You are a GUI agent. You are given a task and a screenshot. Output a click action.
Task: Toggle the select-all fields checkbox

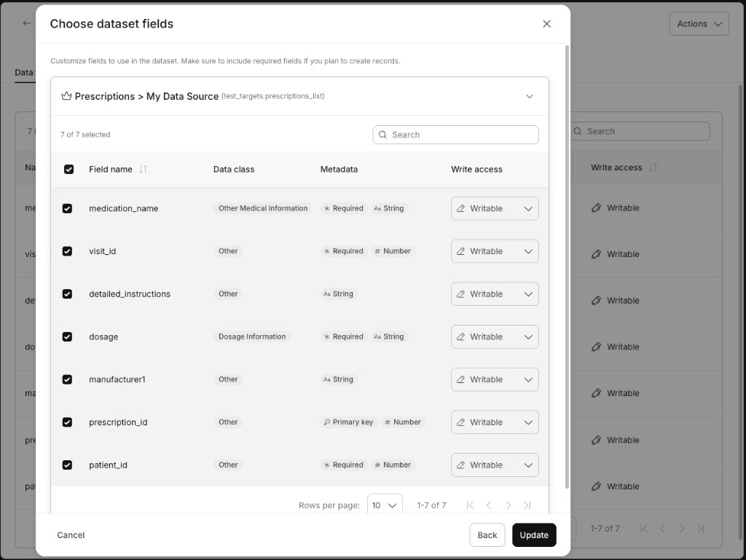tap(69, 169)
